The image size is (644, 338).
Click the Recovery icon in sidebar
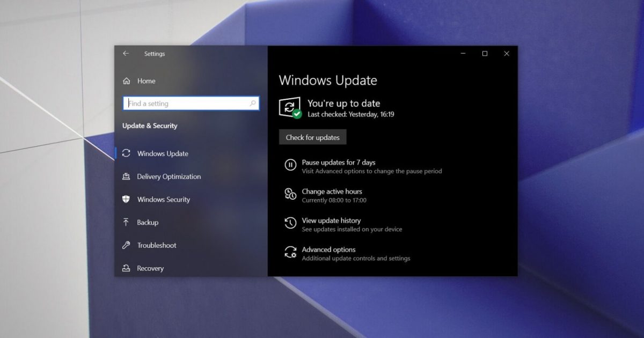point(126,268)
